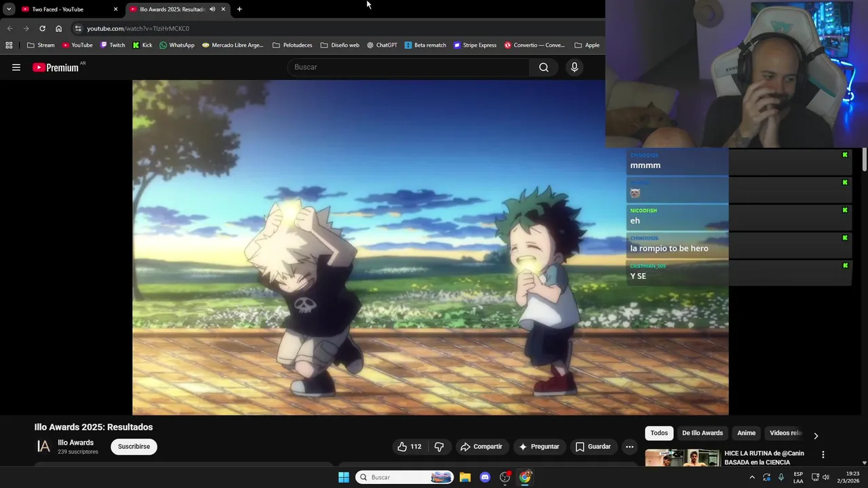
Task: Select the Anime filter chip
Action: click(746, 433)
